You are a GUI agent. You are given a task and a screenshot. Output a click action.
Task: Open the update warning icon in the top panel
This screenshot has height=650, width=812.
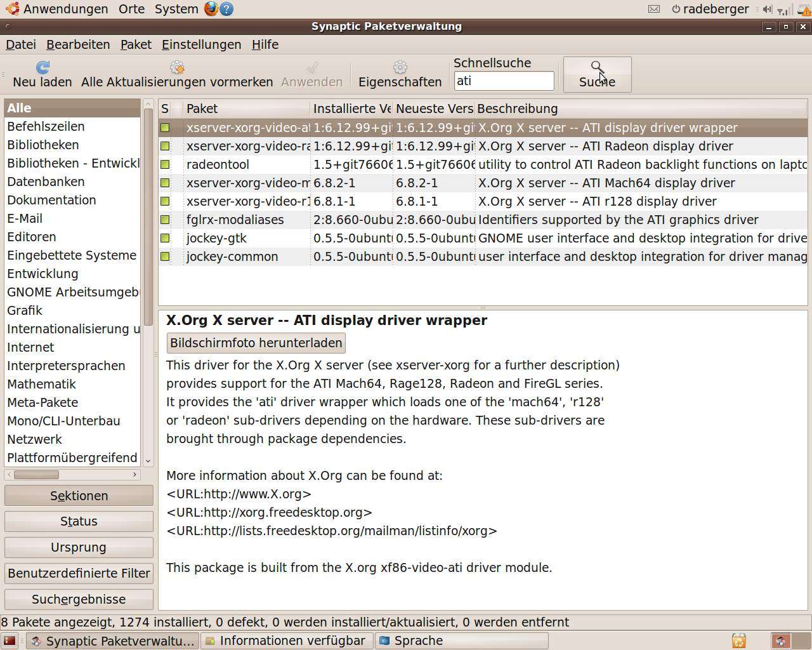click(803, 9)
